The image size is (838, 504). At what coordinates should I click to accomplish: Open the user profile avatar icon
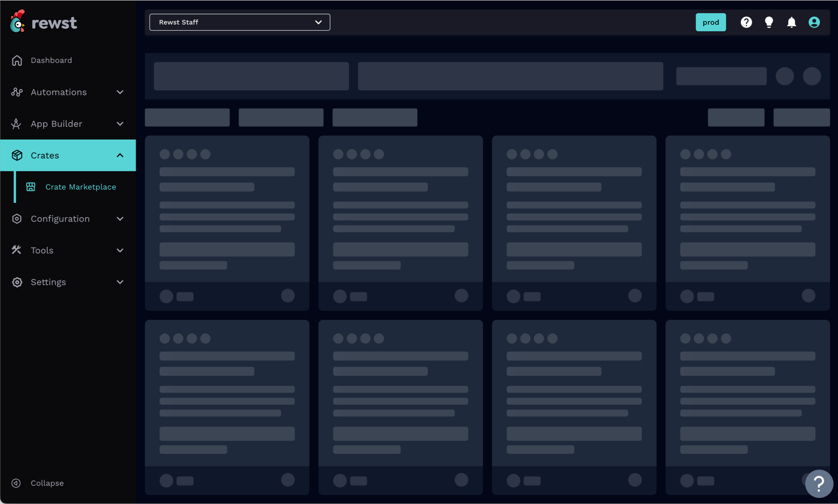[814, 23]
